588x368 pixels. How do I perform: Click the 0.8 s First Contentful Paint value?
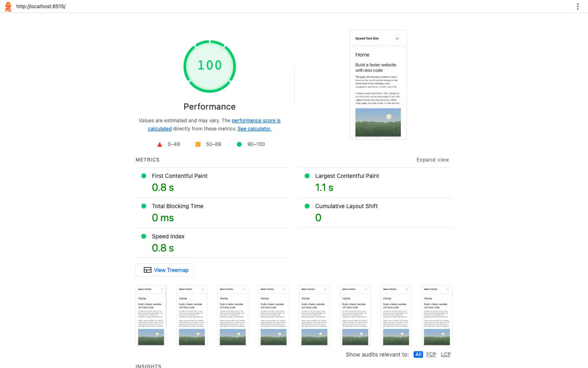(163, 188)
